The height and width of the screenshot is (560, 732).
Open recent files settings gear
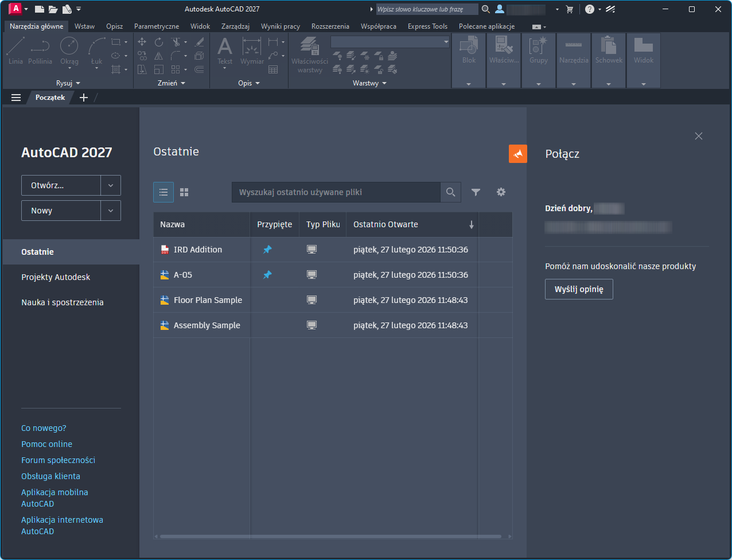click(x=501, y=192)
